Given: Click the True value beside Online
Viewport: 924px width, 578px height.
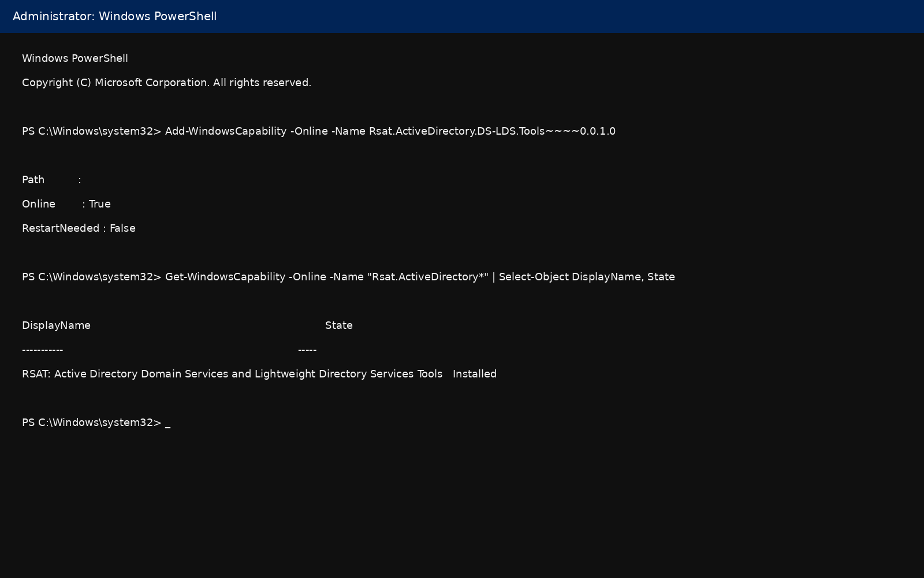Looking at the screenshot, I should click(x=99, y=204).
